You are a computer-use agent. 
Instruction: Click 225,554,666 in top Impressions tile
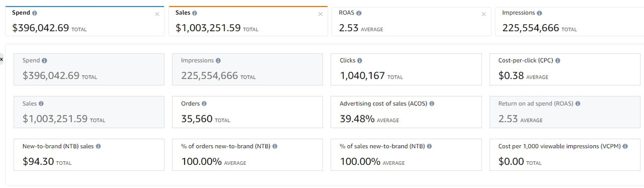pos(530,28)
